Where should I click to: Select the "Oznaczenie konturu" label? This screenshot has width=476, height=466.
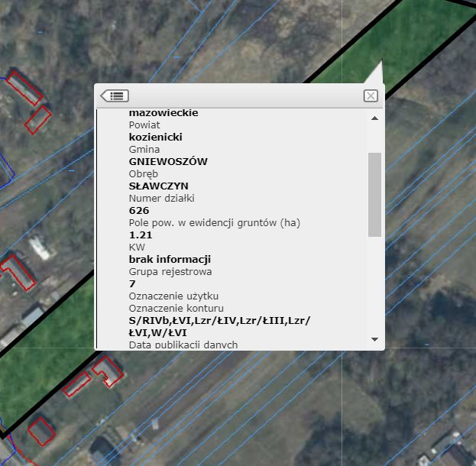[176, 308]
